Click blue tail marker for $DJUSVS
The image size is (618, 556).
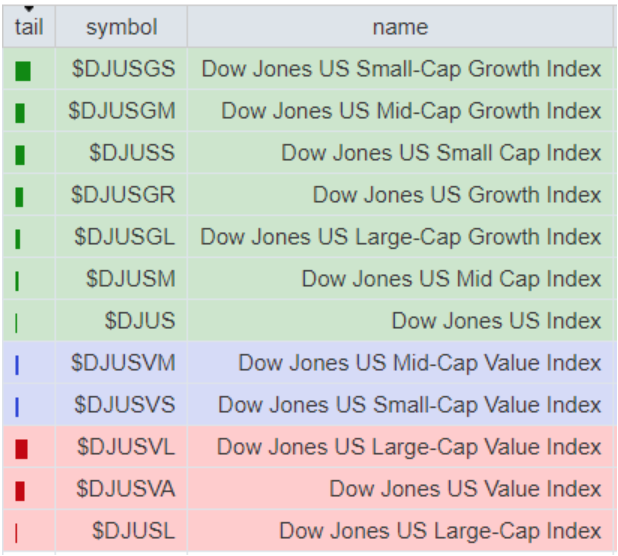click(18, 407)
